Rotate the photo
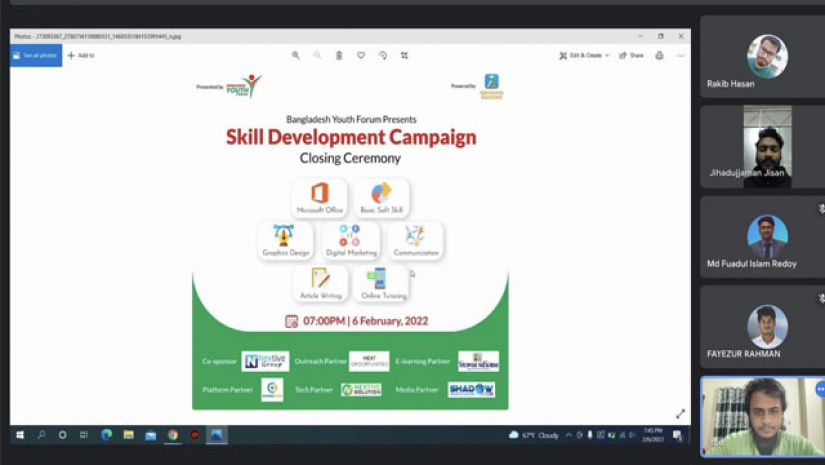This screenshot has width=825, height=465. tap(383, 55)
